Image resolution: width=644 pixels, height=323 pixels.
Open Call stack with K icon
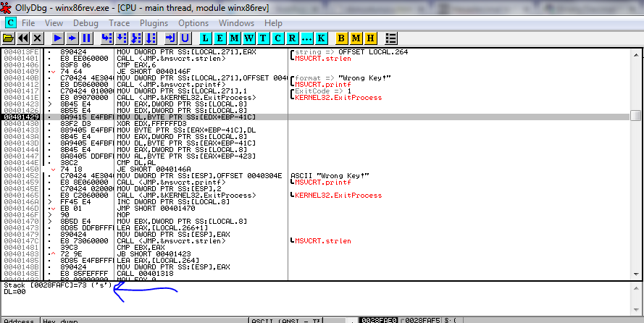[321, 38]
